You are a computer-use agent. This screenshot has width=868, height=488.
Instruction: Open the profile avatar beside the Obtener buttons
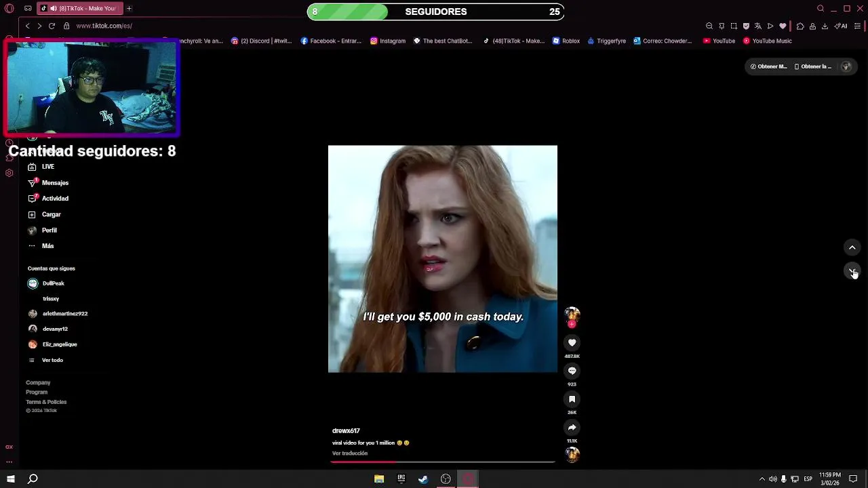tap(846, 66)
